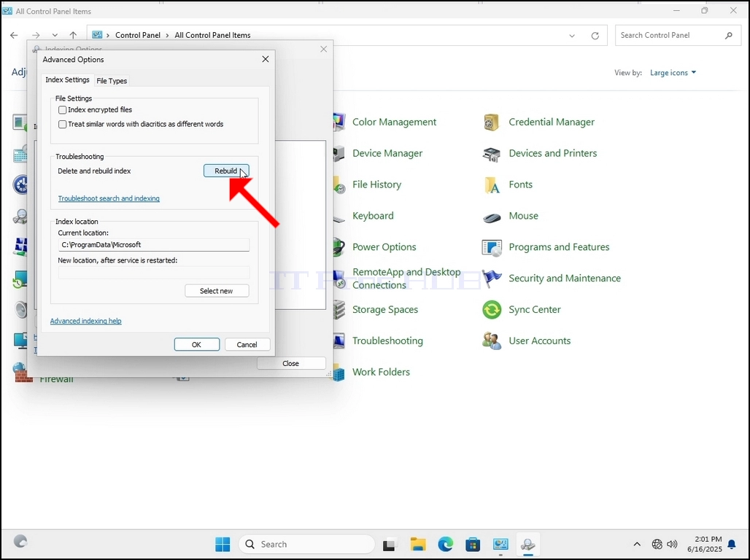Open Troubleshooting item
The image size is (750, 560).
[x=387, y=341]
